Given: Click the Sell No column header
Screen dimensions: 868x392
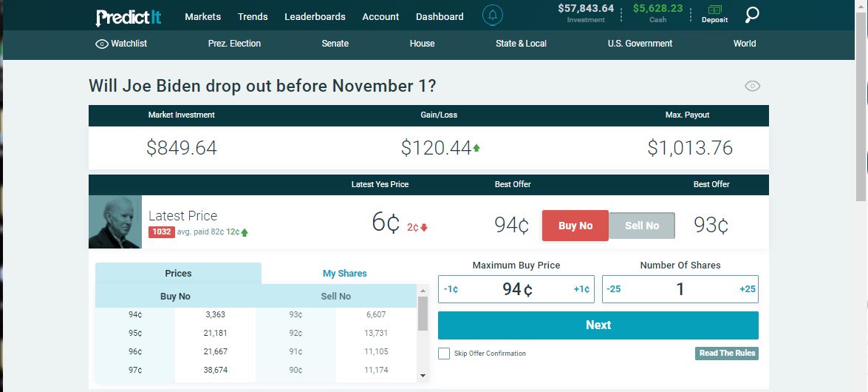Looking at the screenshot, I should [x=336, y=297].
